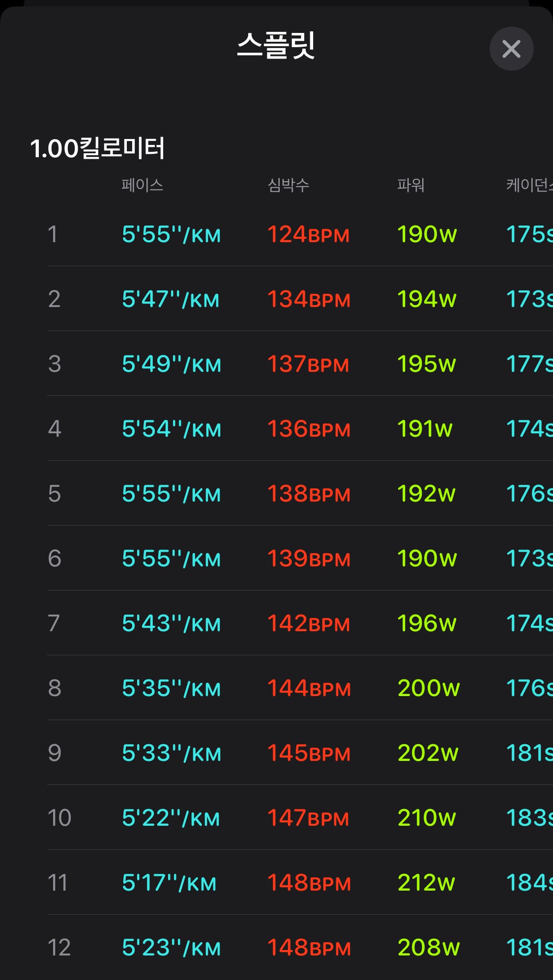Viewport: 553px width, 980px height.
Task: Tap the 심박수 column header
Action: (288, 185)
